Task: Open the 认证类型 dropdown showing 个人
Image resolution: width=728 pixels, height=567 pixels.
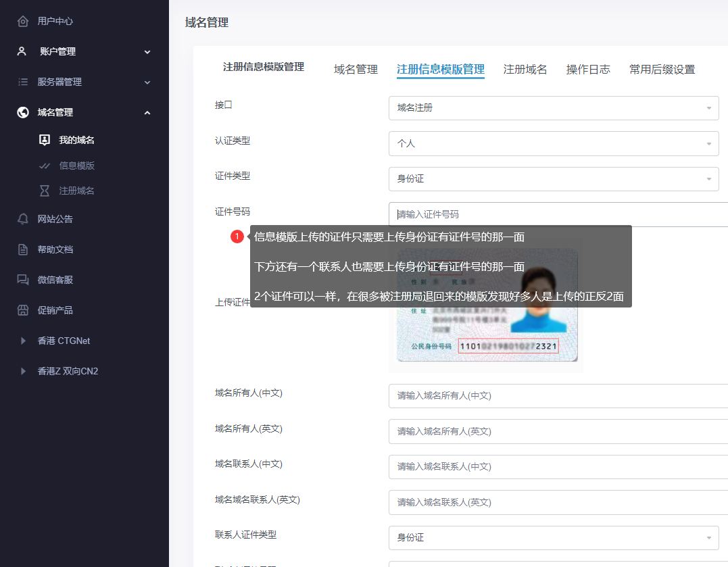Action: [554, 143]
